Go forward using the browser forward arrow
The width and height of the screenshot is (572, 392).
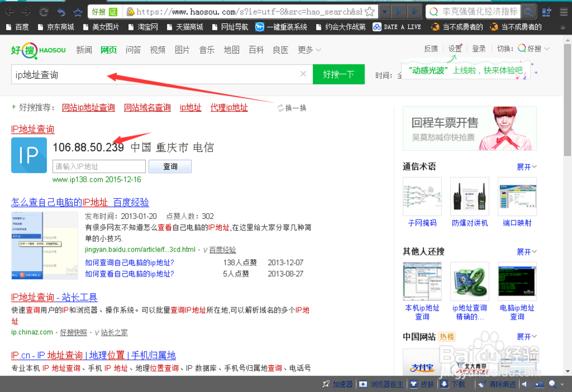[26, 11]
